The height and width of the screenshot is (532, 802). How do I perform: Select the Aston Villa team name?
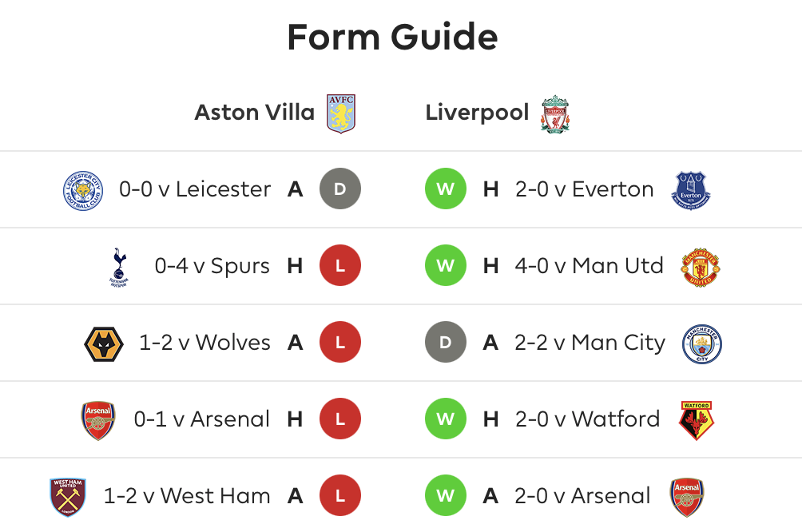pyautogui.click(x=254, y=113)
